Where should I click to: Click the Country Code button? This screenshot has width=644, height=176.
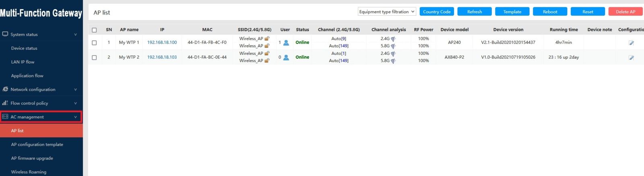tap(437, 12)
